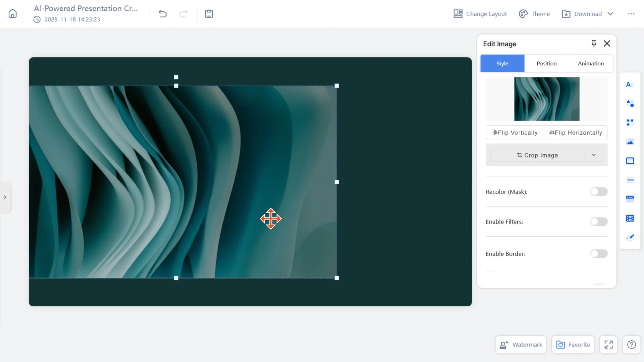Toggle the Enable Border switch

click(599, 254)
